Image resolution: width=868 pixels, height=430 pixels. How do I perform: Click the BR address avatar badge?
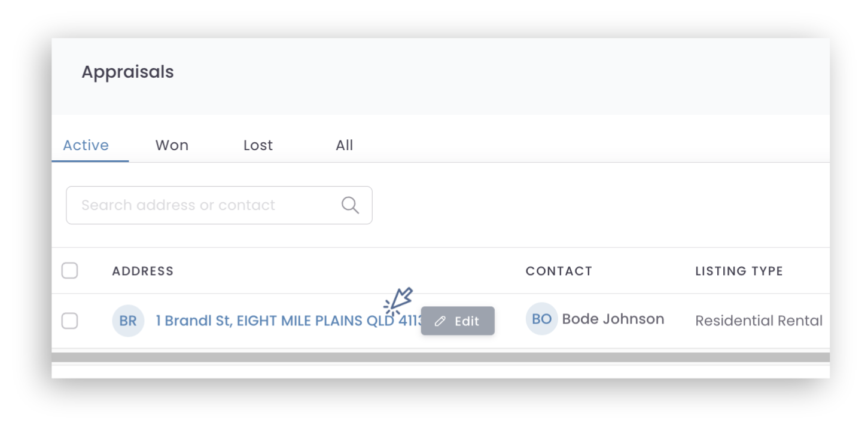coord(128,321)
